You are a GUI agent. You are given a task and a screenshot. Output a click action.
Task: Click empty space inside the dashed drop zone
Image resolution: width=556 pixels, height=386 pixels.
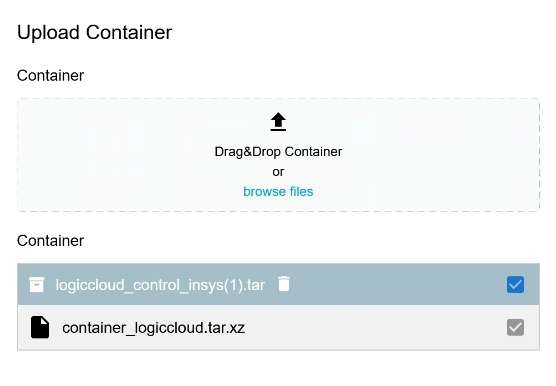106,156
